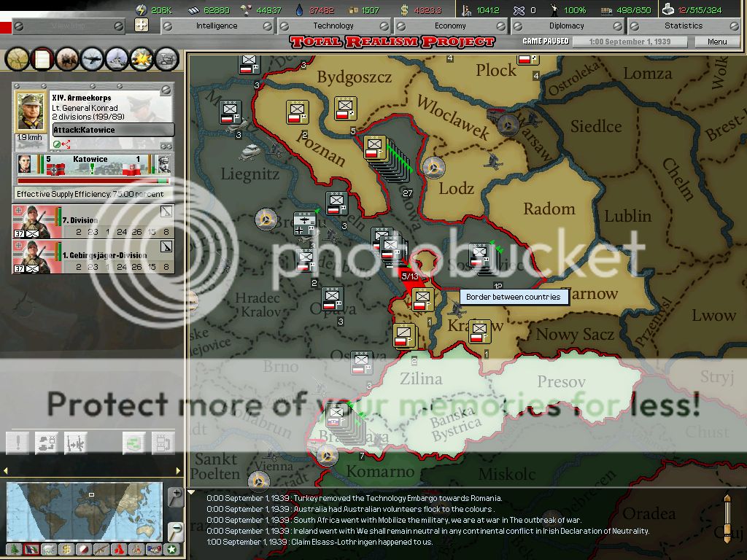The height and width of the screenshot is (560, 747).
Task: Enable the victory points star map mode
Action: pyautogui.click(x=171, y=549)
